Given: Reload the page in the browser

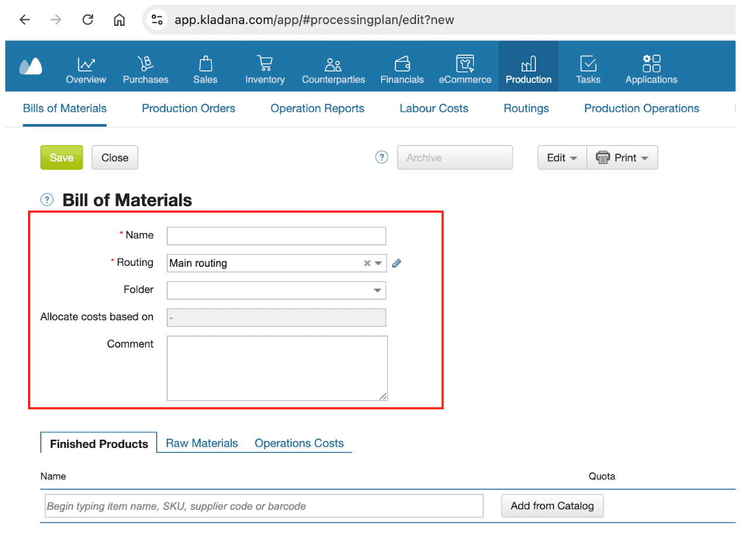Looking at the screenshot, I should pyautogui.click(x=88, y=20).
